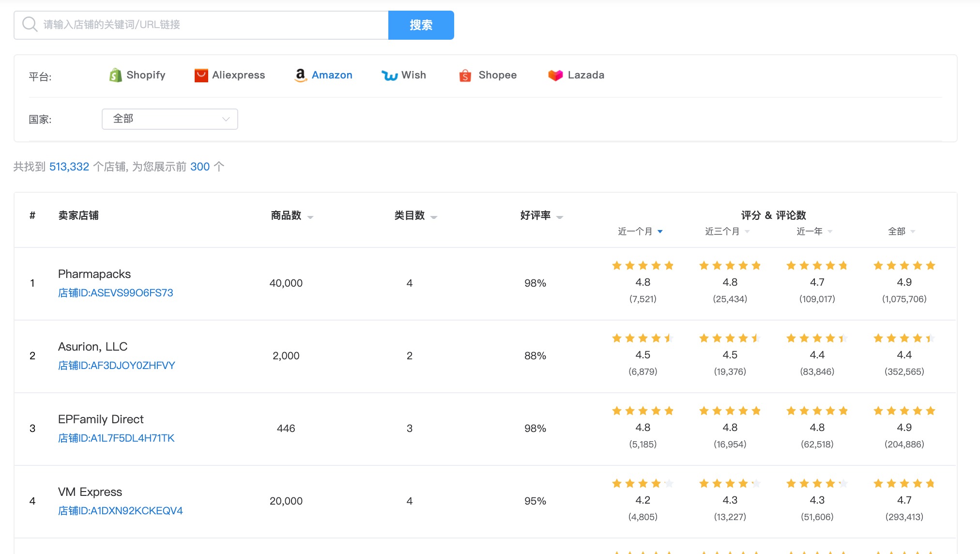Image resolution: width=980 pixels, height=554 pixels.
Task: Sort ratings by 全部 column
Action: [x=902, y=231]
